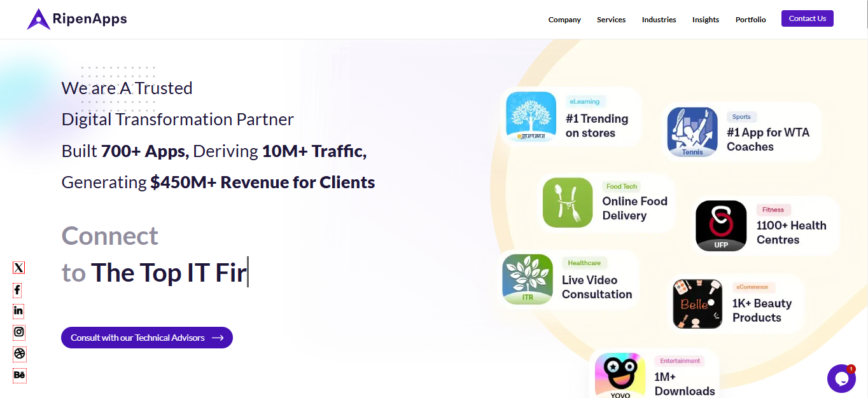The image size is (868, 398).
Task: Click the "1100+ Health Centres" text
Action: pos(792,233)
